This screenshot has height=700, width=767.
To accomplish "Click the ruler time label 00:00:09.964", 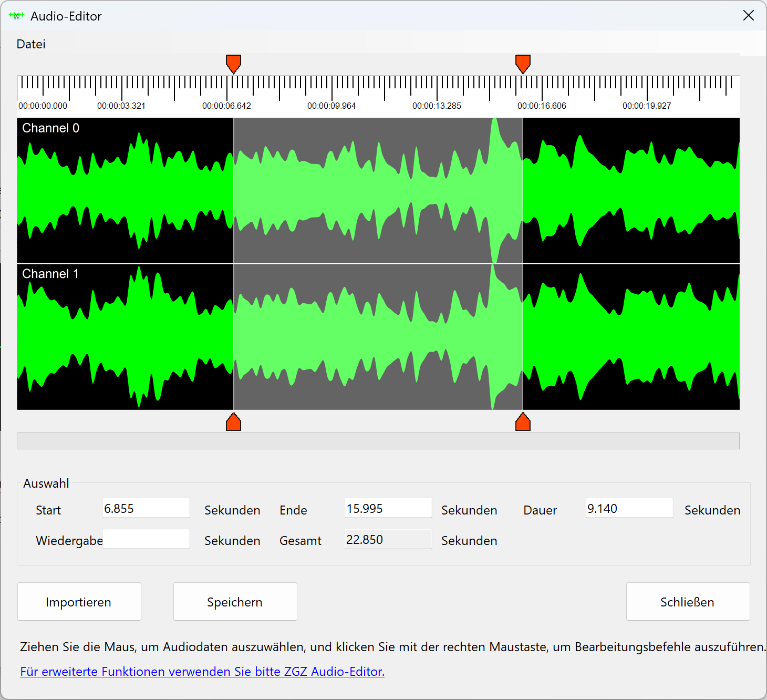I will pyautogui.click(x=331, y=106).
